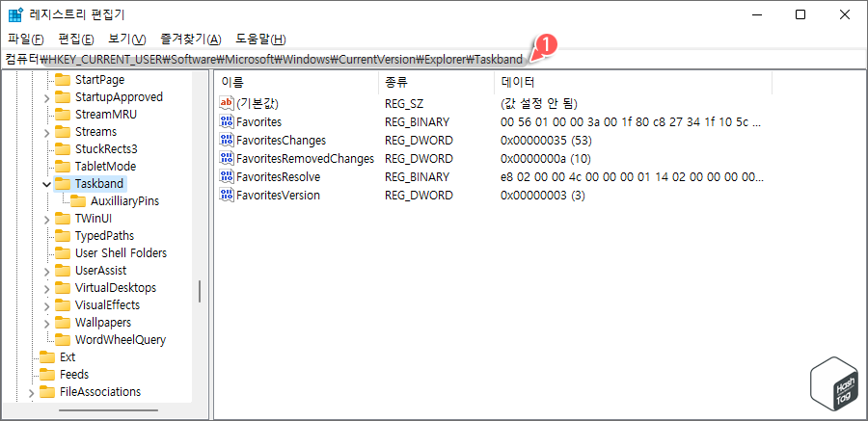Click the TWinUI folder icon
The height and width of the screenshot is (421, 868).
click(x=63, y=219)
